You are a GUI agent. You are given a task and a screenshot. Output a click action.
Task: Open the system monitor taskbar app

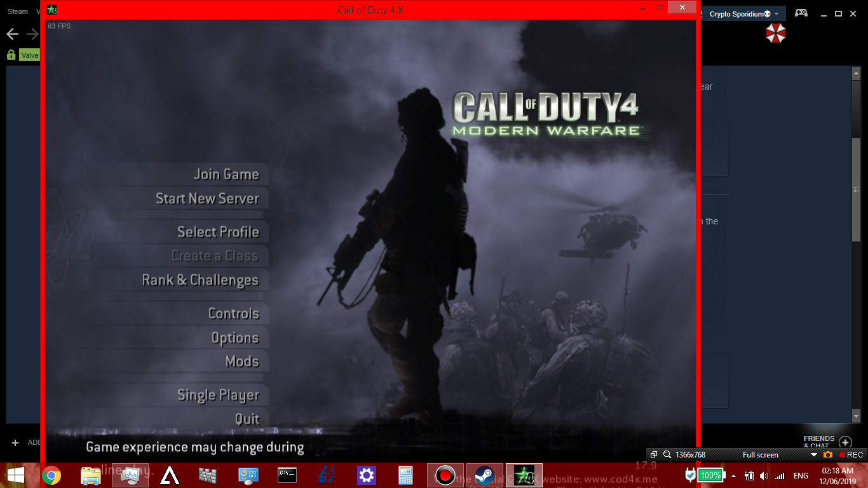[131, 475]
